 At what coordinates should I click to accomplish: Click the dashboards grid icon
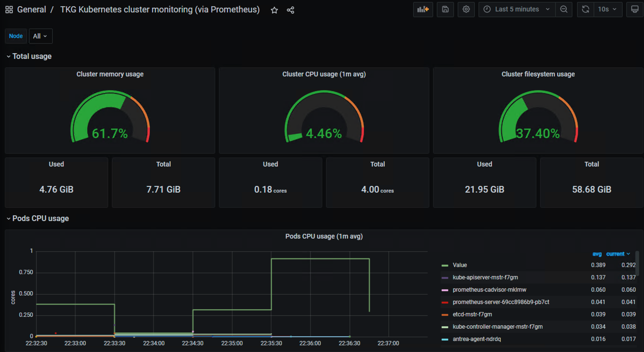click(9, 9)
